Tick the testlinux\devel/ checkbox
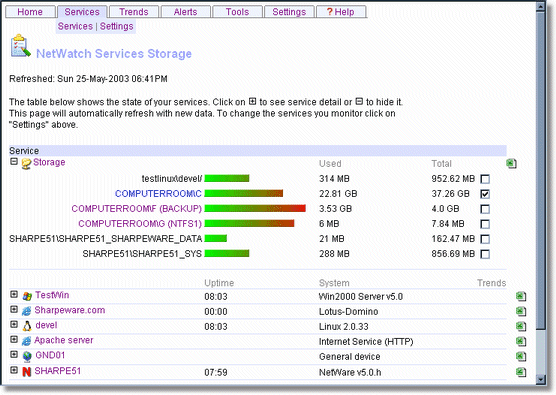Screen dimensions: 556x395 pos(485,179)
